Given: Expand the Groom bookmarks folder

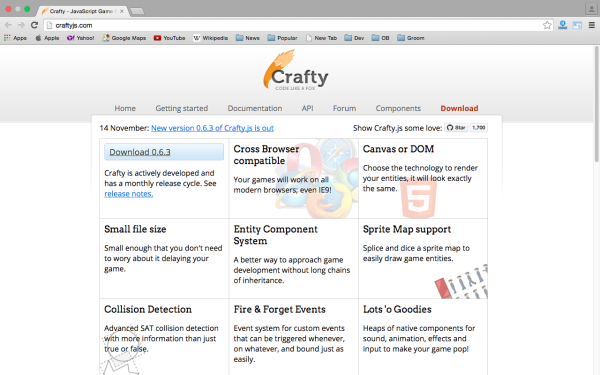Looking at the screenshot, I should (411, 38).
